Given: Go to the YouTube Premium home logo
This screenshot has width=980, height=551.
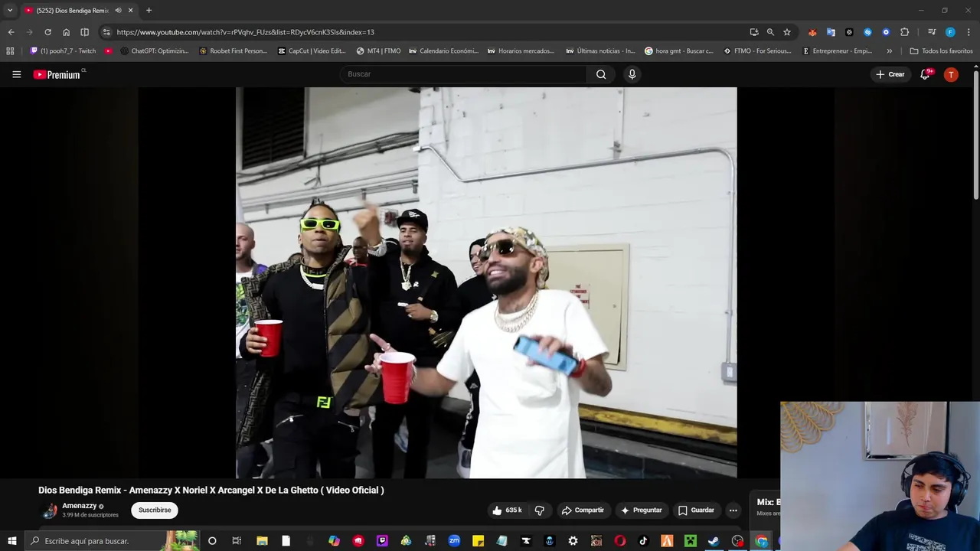Looking at the screenshot, I should point(57,74).
